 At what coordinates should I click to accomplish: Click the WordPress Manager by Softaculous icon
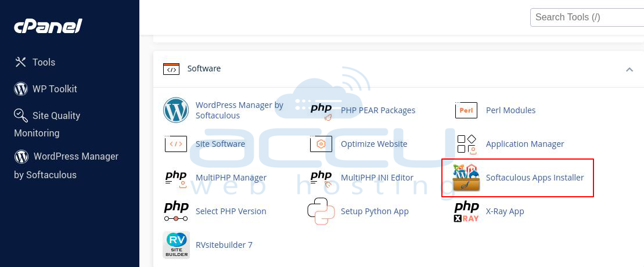176,110
